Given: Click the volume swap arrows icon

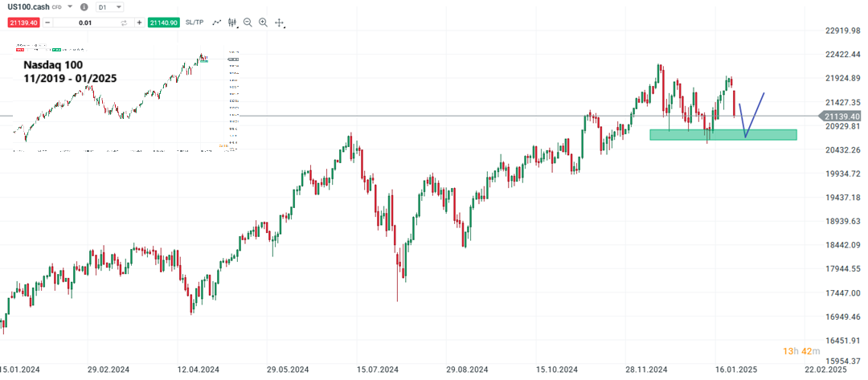Looking at the screenshot, I should pos(125,22).
